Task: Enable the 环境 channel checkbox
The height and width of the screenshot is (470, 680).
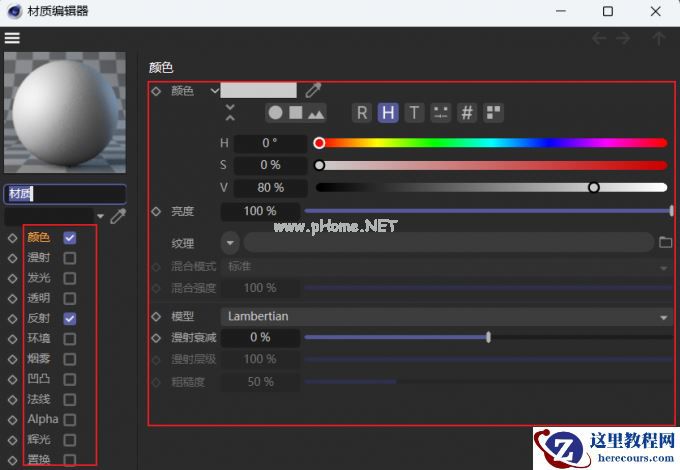Action: 70,339
